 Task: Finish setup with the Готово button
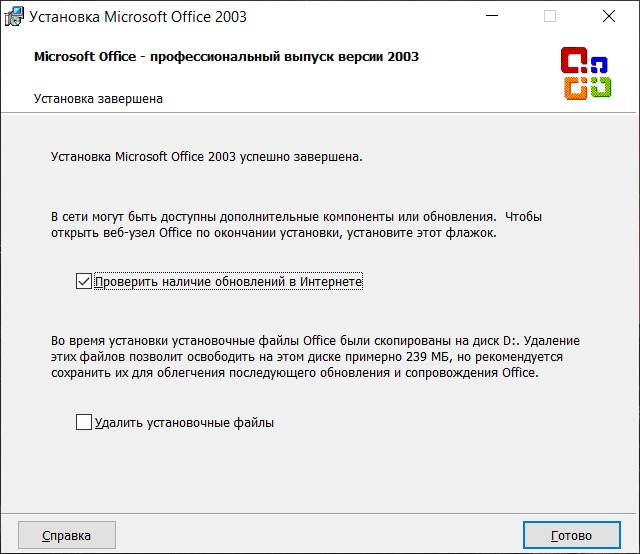tap(572, 535)
